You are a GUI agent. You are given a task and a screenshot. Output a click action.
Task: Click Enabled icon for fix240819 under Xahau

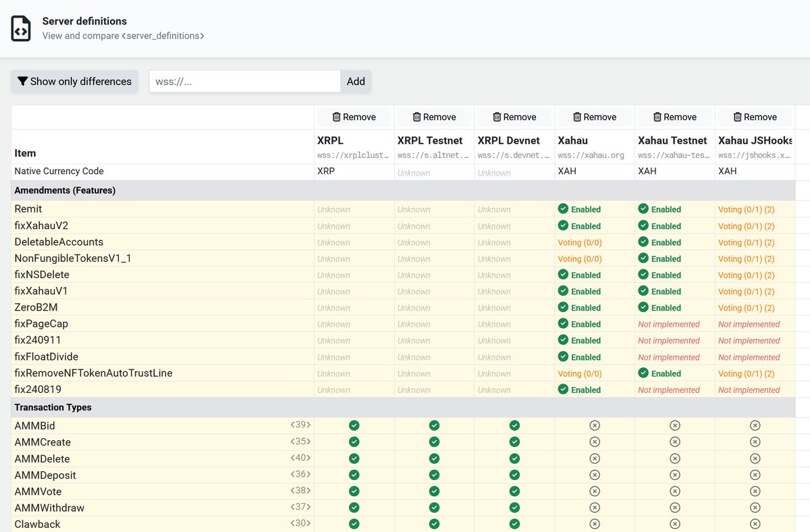(563, 389)
